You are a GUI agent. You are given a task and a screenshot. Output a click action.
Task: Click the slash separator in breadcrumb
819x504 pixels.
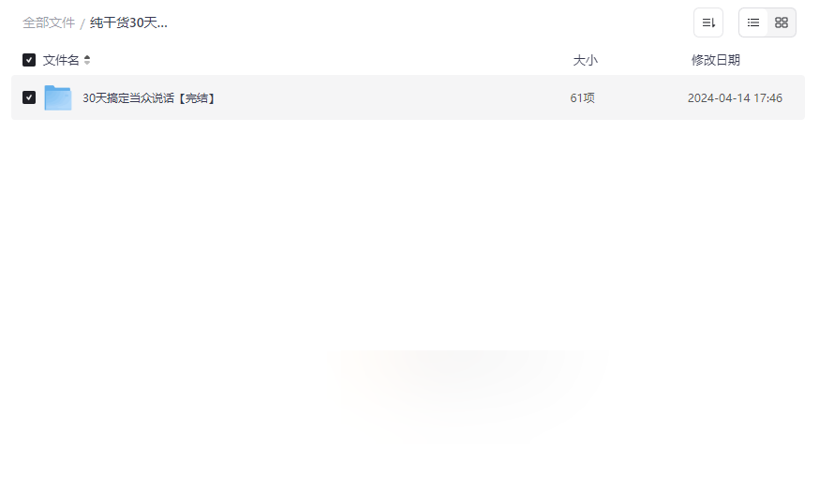pos(82,23)
